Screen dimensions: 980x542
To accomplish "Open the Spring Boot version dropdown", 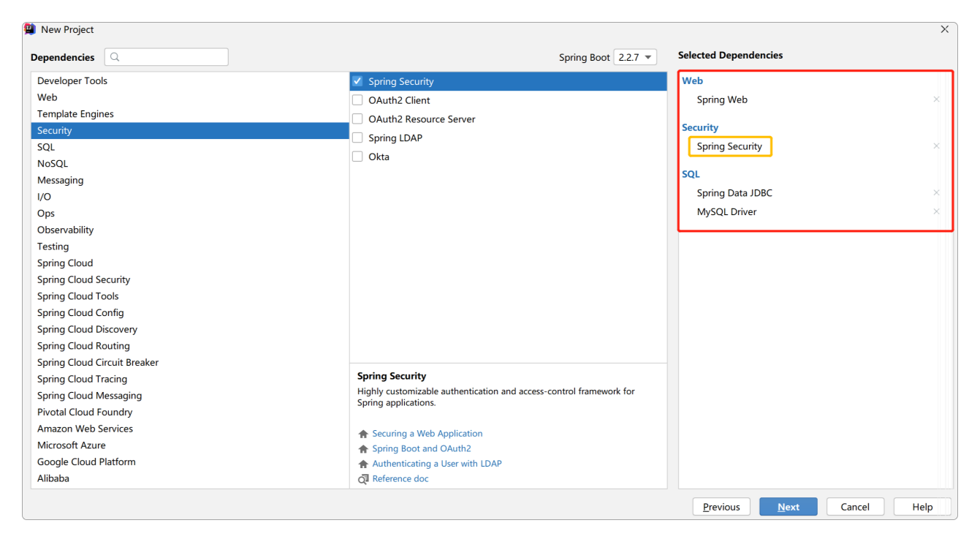I will coord(635,58).
